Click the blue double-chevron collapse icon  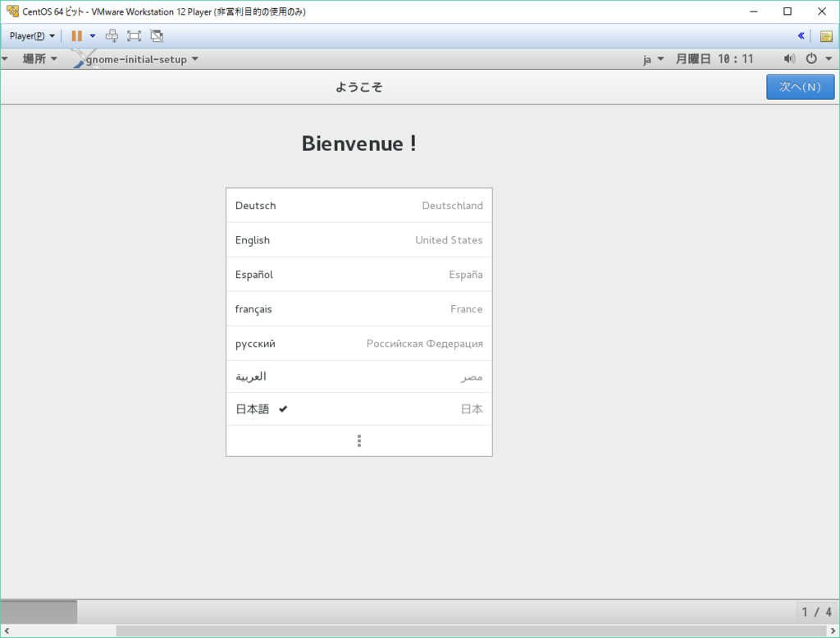click(801, 36)
